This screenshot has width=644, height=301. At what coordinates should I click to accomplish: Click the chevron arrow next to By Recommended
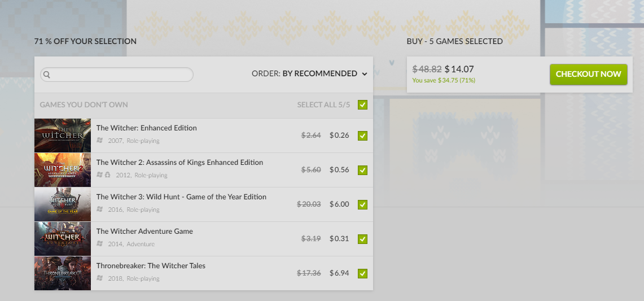[x=365, y=74]
